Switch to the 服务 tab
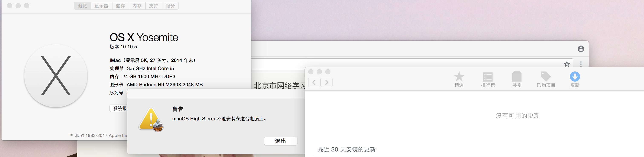The width and height of the screenshot is (644, 157). click(170, 6)
